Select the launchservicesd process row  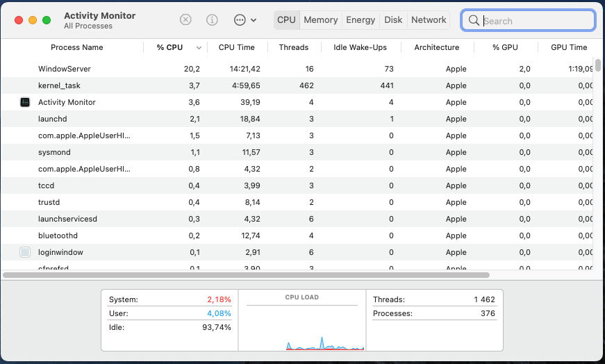[x=297, y=219]
